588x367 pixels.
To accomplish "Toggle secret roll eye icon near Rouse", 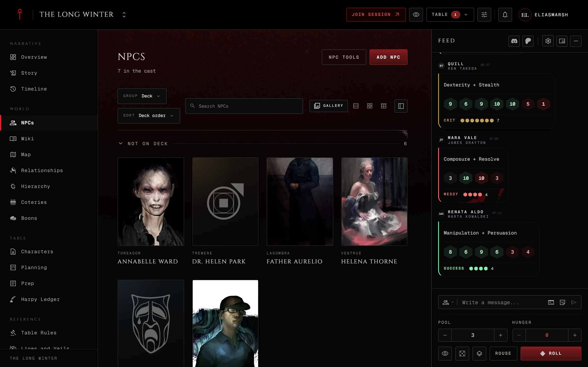I will click(445, 353).
